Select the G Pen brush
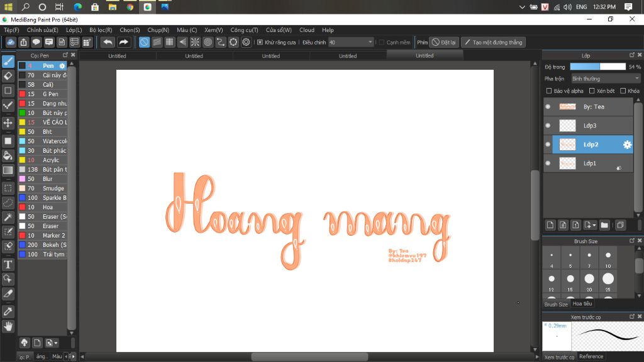The height and width of the screenshot is (362, 644). 43,94
